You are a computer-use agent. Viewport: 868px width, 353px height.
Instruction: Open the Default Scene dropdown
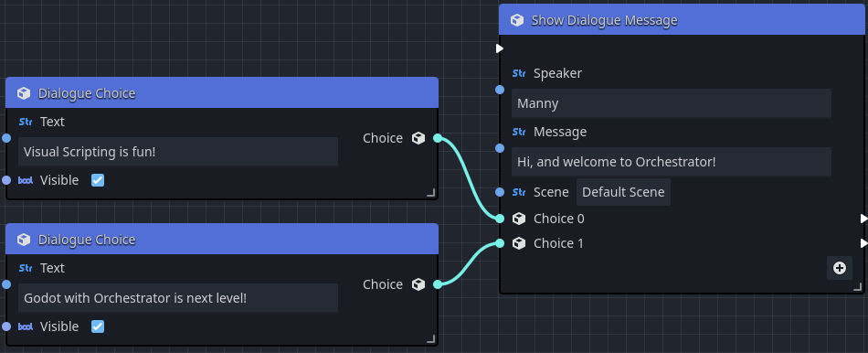pyautogui.click(x=623, y=192)
